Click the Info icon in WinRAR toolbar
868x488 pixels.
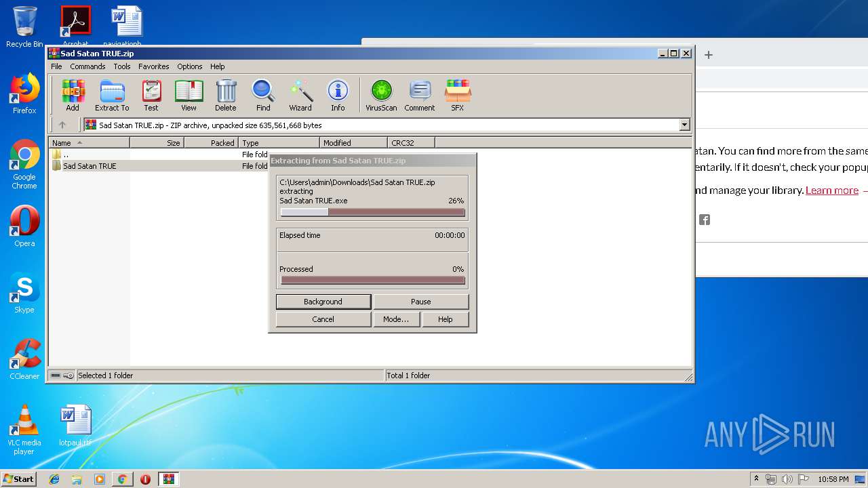[338, 95]
